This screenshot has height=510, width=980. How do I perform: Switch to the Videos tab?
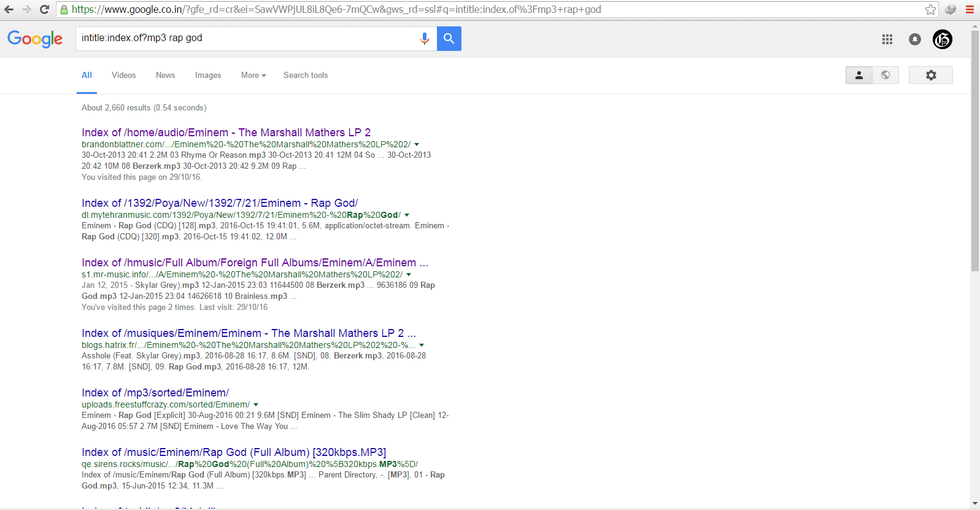[123, 75]
